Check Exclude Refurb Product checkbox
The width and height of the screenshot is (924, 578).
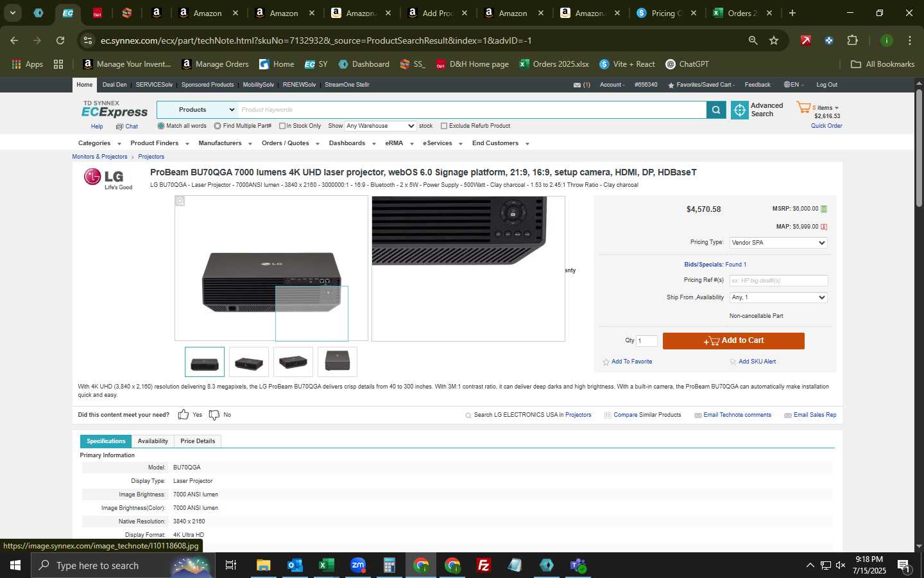[444, 126]
